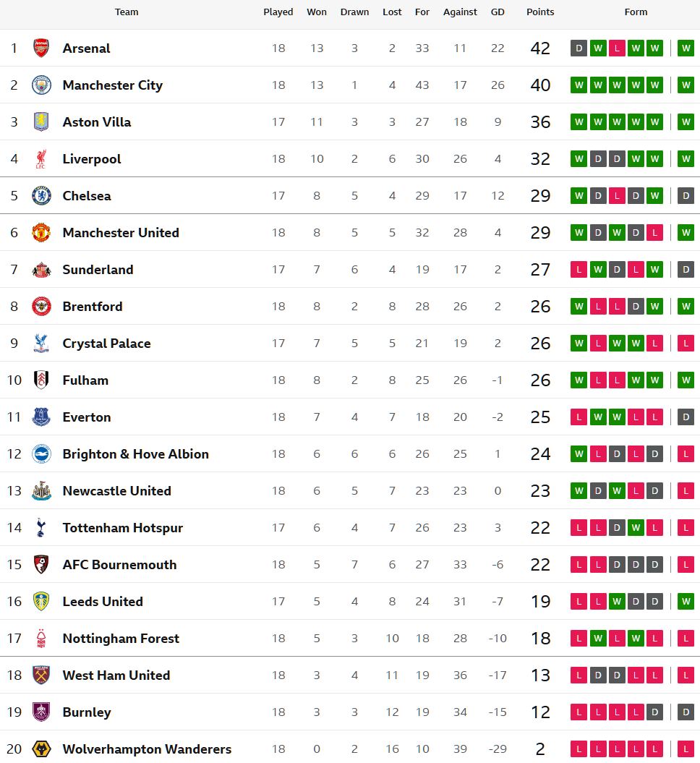Click the Arsenal club crest icon

pos(41,48)
